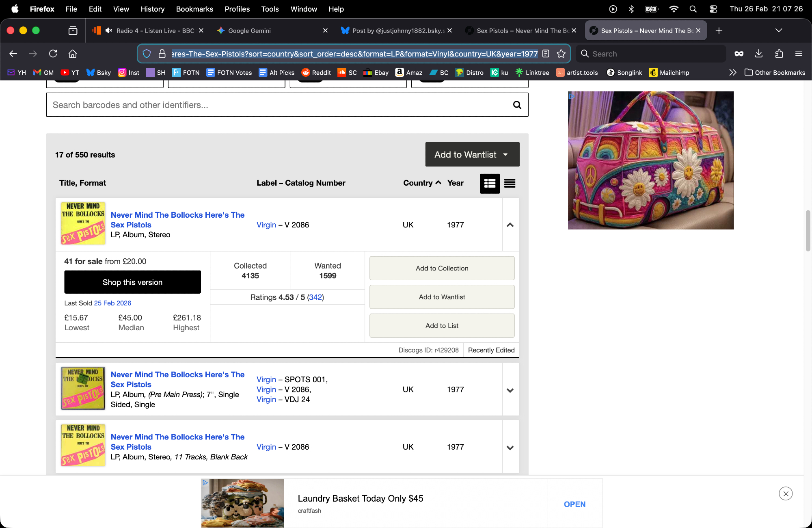Unmute the Radio 4 tab audio icon
This screenshot has height=528, width=812.
[108, 30]
